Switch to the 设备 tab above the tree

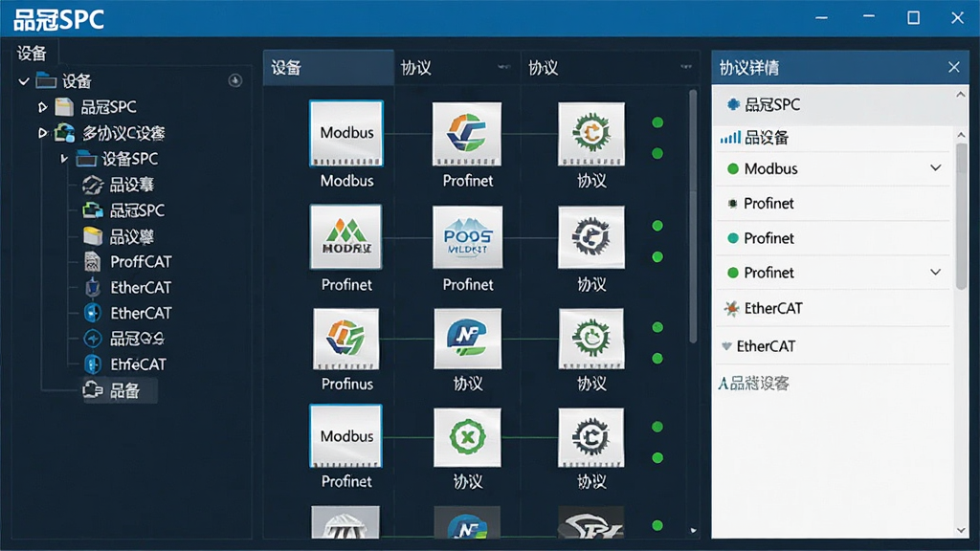[x=32, y=54]
